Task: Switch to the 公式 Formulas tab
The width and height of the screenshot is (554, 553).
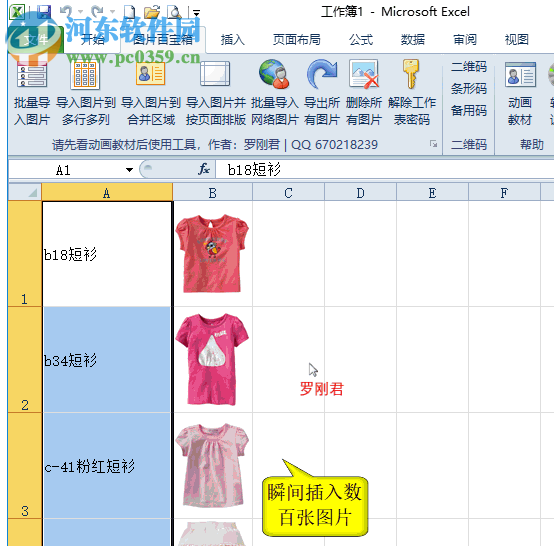Action: click(361, 40)
